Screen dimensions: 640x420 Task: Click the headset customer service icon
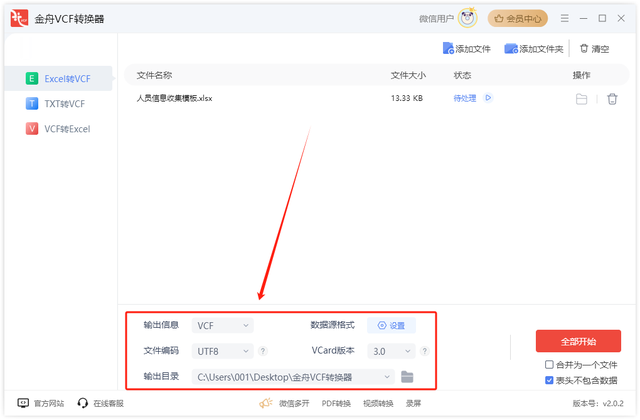click(x=82, y=403)
